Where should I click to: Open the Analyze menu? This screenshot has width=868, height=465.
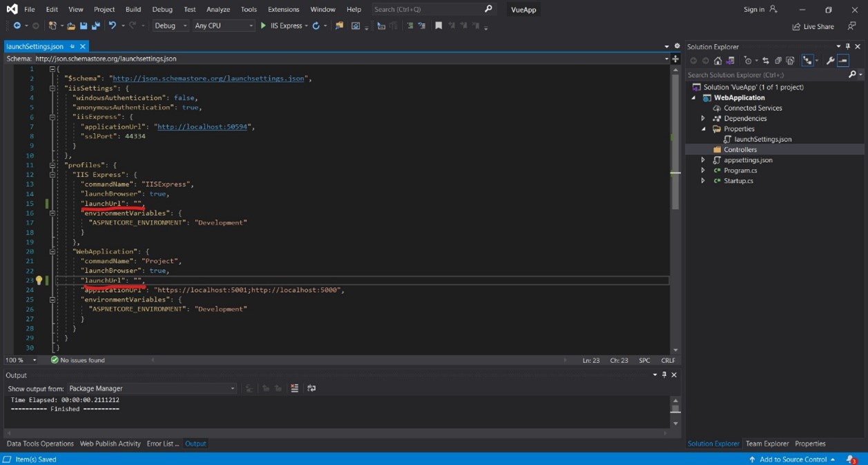click(218, 9)
